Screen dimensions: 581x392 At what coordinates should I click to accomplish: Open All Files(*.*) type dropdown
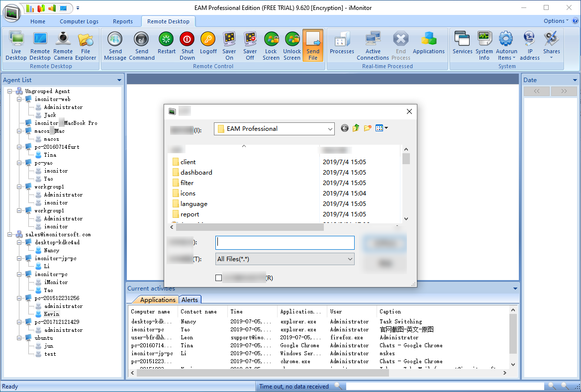click(x=285, y=259)
